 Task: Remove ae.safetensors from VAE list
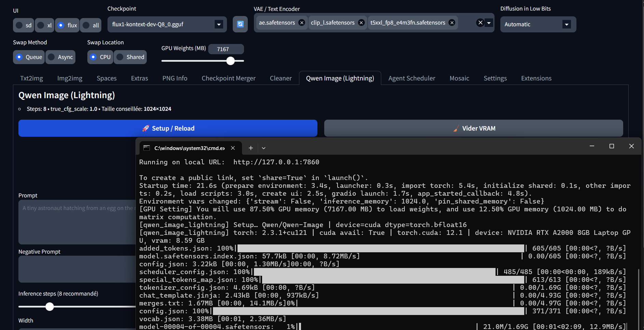302,22
